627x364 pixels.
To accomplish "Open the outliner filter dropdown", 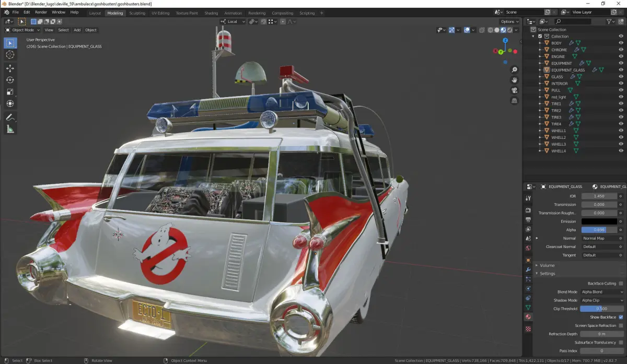I will click(611, 21).
